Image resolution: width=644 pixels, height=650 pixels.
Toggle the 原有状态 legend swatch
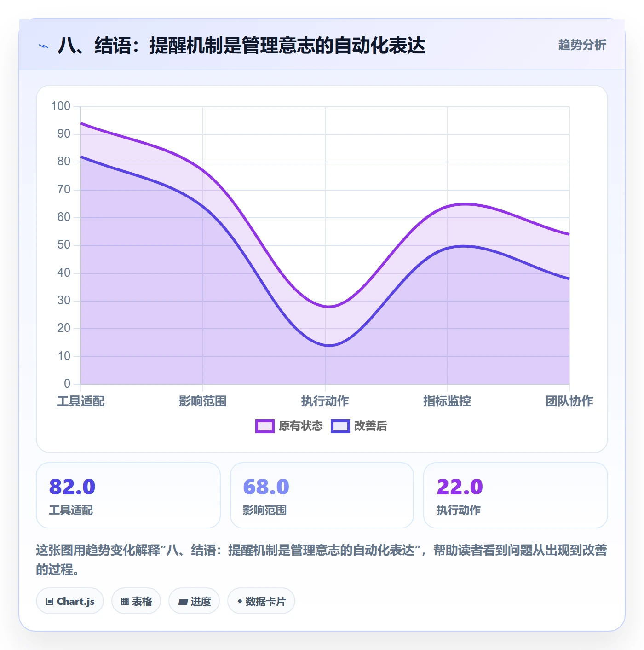pyautogui.click(x=264, y=426)
